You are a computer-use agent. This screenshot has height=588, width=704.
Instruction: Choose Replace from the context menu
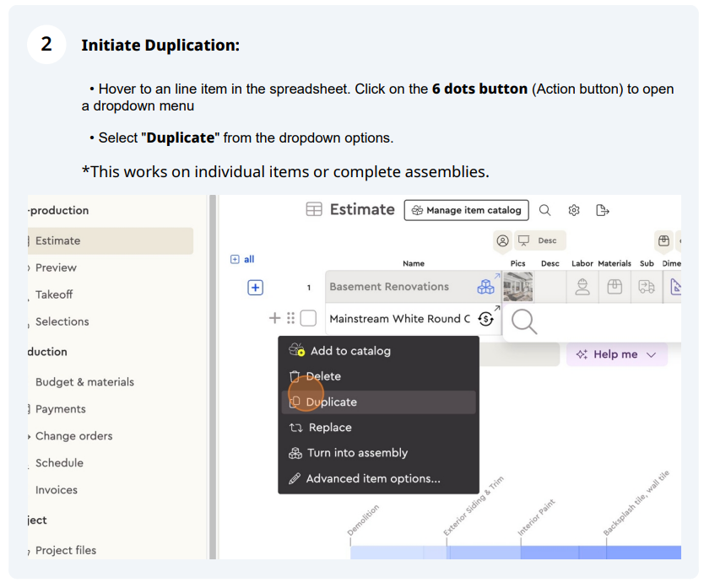click(x=378, y=428)
